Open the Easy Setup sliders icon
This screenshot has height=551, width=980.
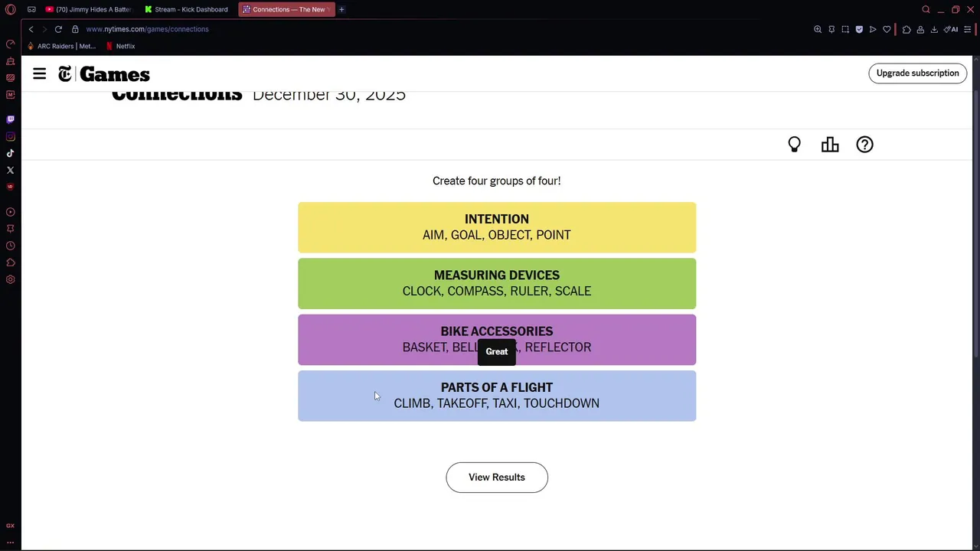[968, 29]
